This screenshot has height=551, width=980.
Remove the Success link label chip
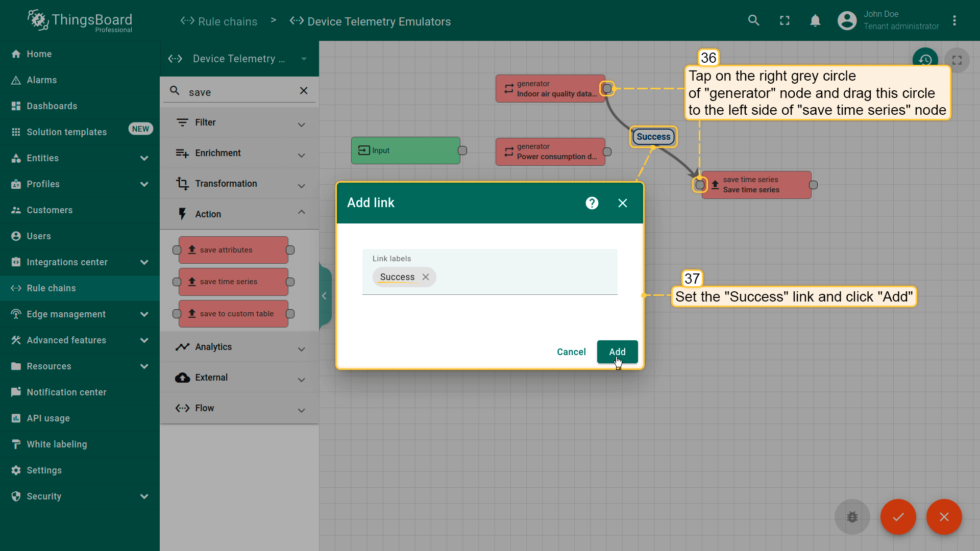[426, 277]
